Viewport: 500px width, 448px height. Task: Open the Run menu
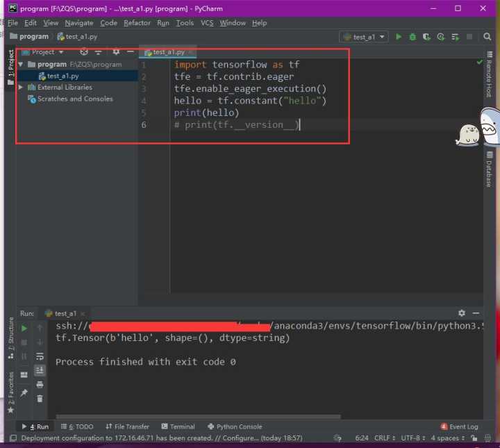point(163,23)
